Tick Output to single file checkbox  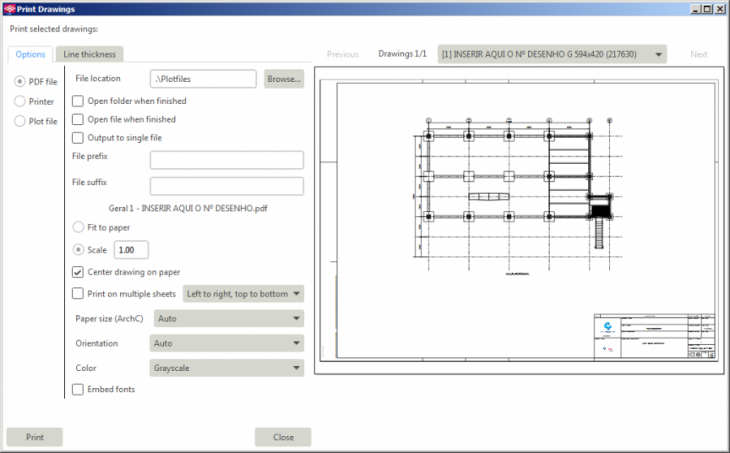[78, 138]
